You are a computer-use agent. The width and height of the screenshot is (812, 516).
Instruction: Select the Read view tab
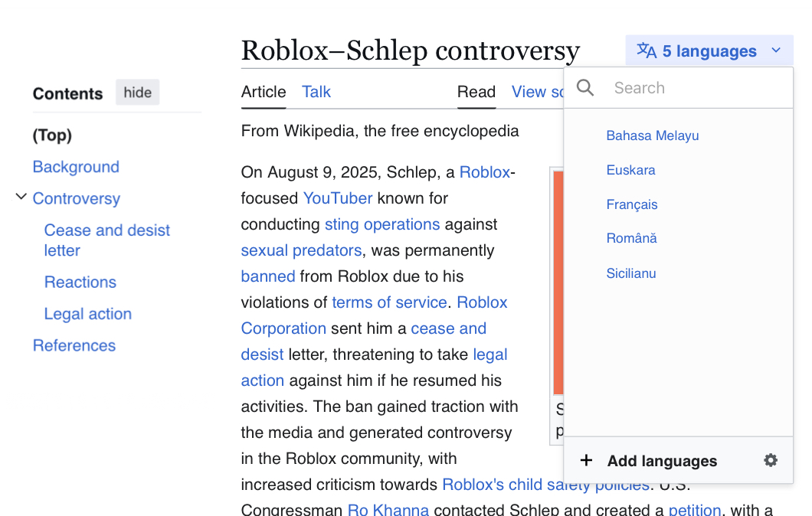(476, 92)
